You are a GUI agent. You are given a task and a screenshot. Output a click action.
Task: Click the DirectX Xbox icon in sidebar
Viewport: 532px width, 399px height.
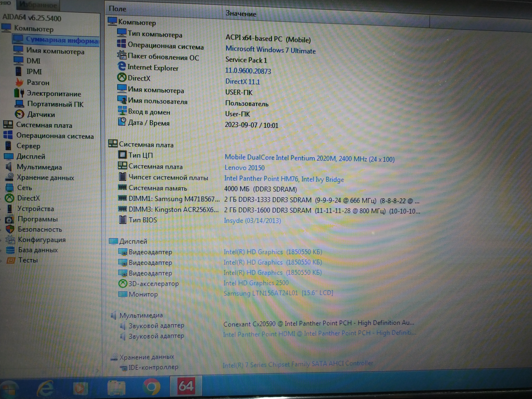click(10, 198)
